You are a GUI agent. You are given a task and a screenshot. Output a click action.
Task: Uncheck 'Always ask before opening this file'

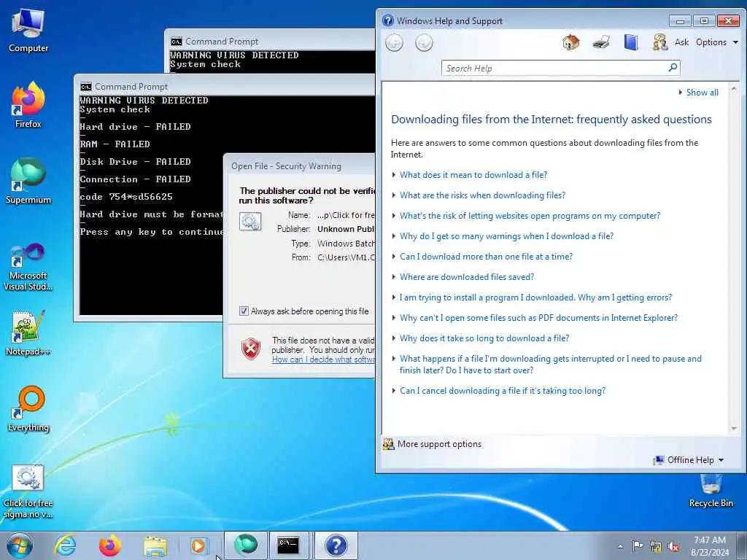pos(244,311)
